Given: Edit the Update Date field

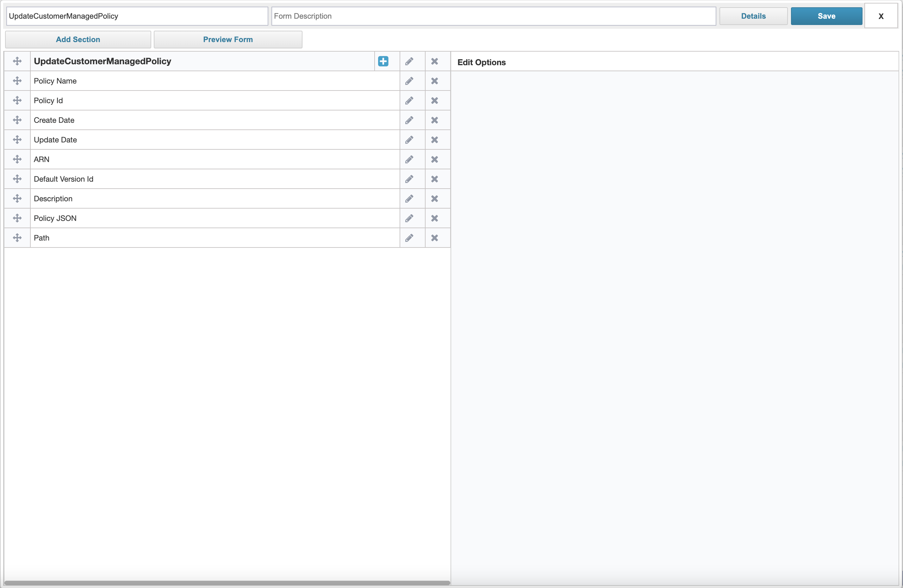Looking at the screenshot, I should 409,140.
